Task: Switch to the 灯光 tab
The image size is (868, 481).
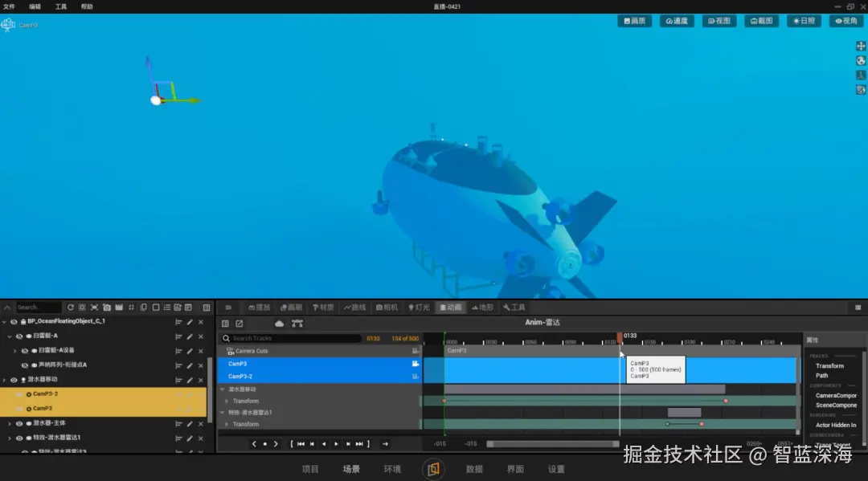Action: (x=419, y=308)
